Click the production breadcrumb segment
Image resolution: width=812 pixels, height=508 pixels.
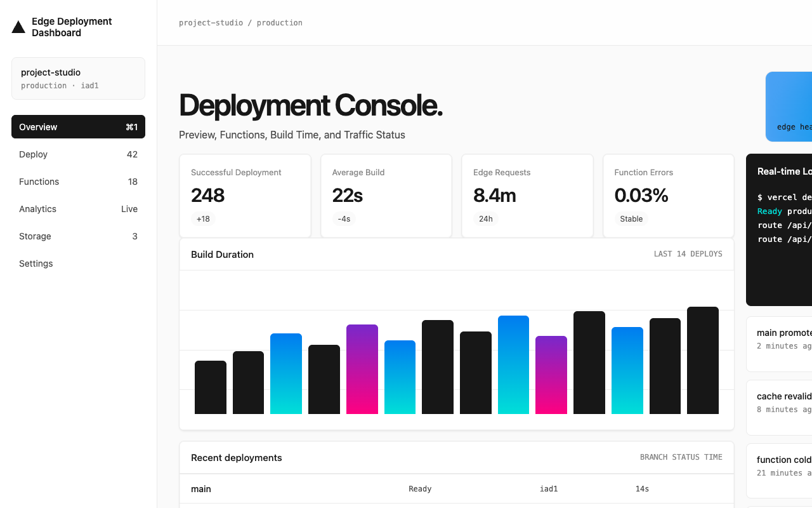point(280,23)
